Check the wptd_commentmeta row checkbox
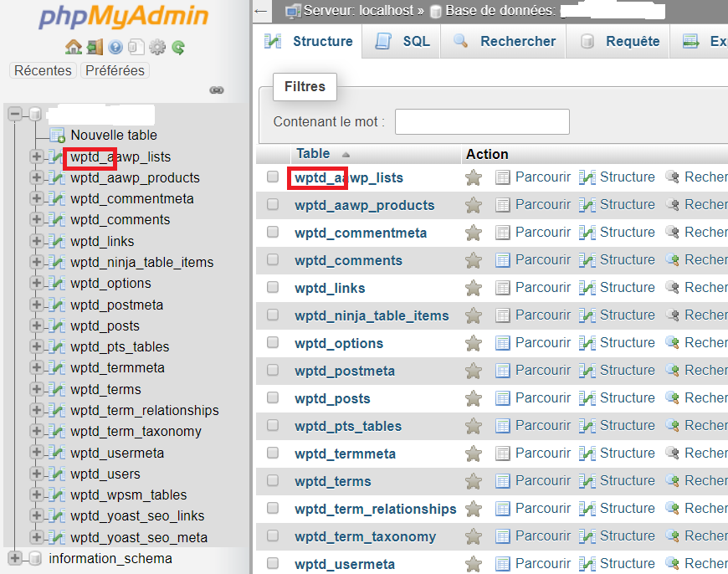Viewport: 728px width, 574px height. click(273, 232)
